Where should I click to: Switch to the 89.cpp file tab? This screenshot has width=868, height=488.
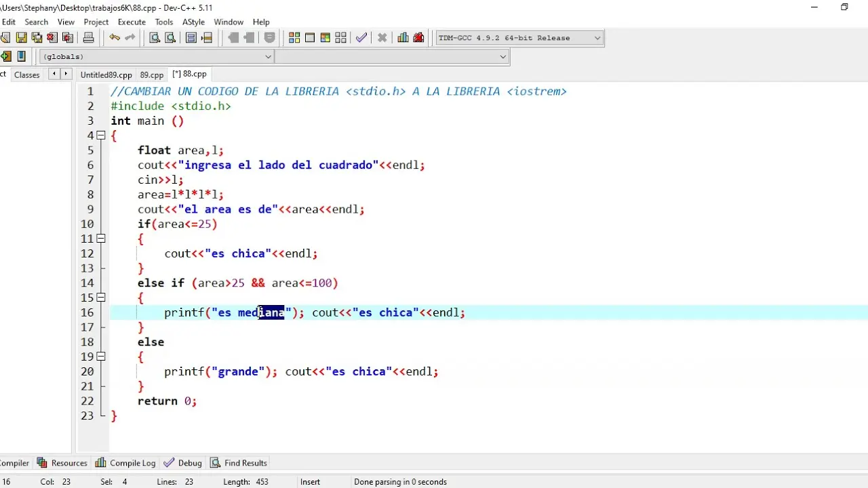pyautogui.click(x=151, y=75)
